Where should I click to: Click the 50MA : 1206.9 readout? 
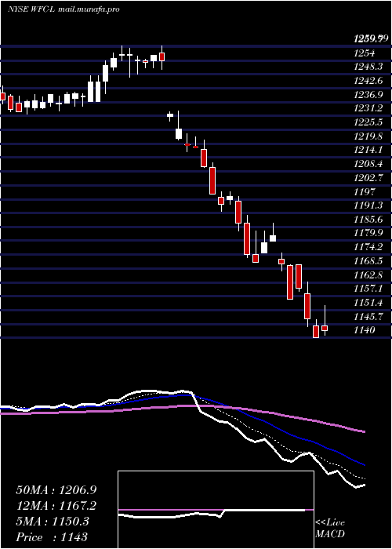pyautogui.click(x=56, y=490)
